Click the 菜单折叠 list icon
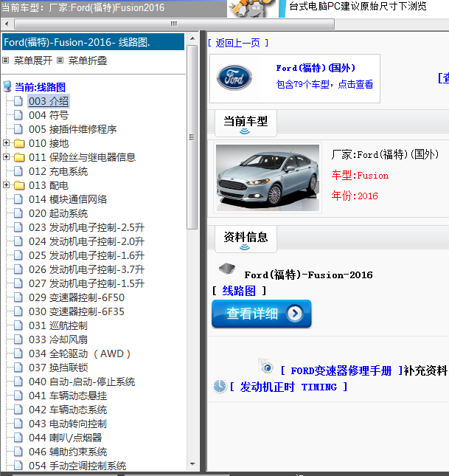This screenshot has height=476, width=449. (60, 60)
